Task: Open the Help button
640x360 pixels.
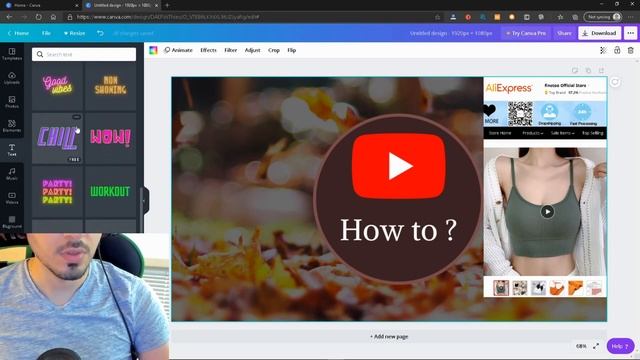Action: (x=620, y=346)
